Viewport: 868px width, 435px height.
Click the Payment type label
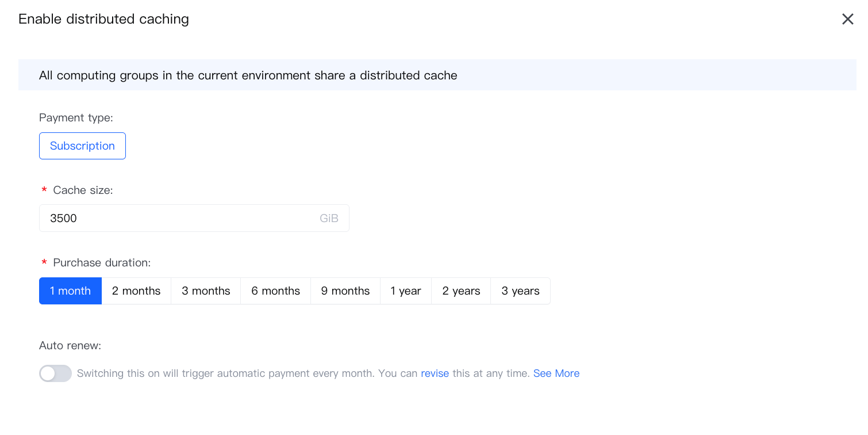[x=76, y=118]
